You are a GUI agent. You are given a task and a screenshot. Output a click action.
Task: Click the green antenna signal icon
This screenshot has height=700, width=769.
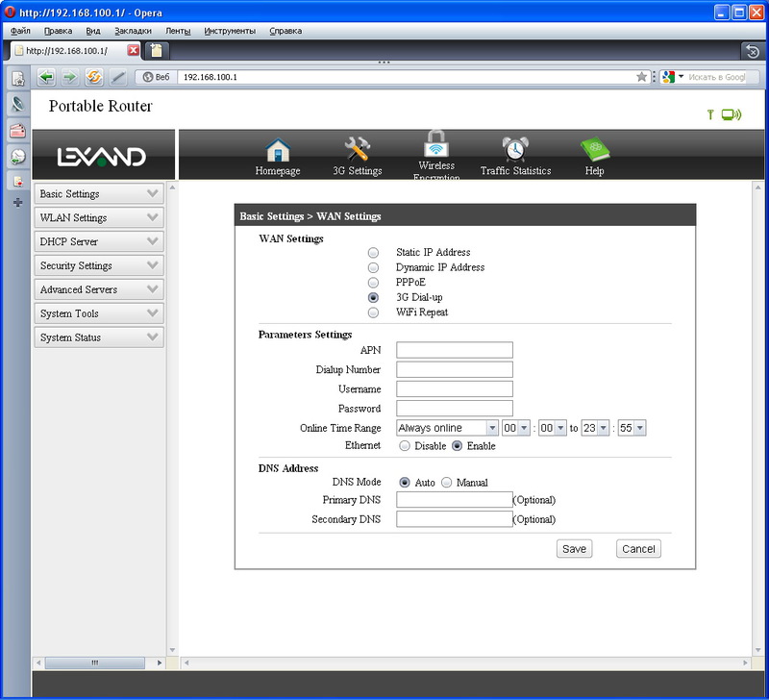pos(710,114)
